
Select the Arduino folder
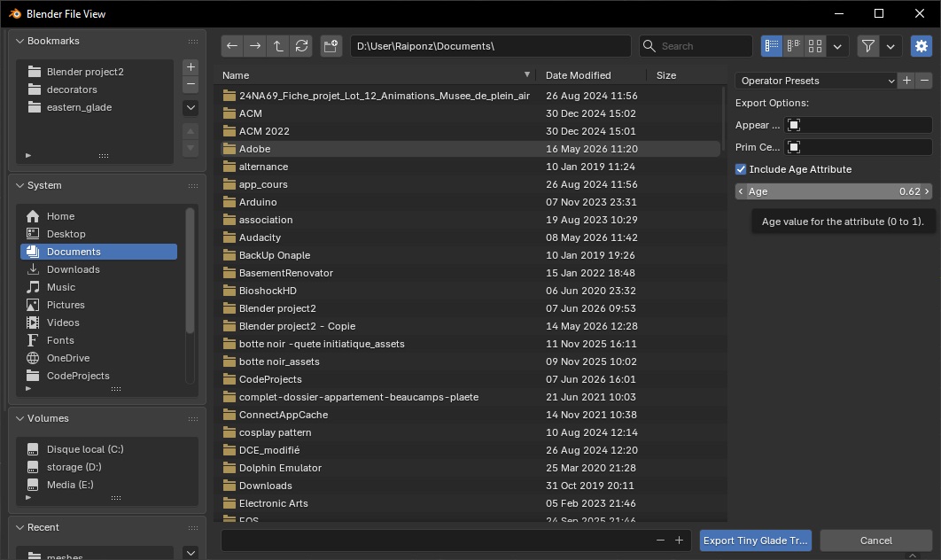coord(470,202)
